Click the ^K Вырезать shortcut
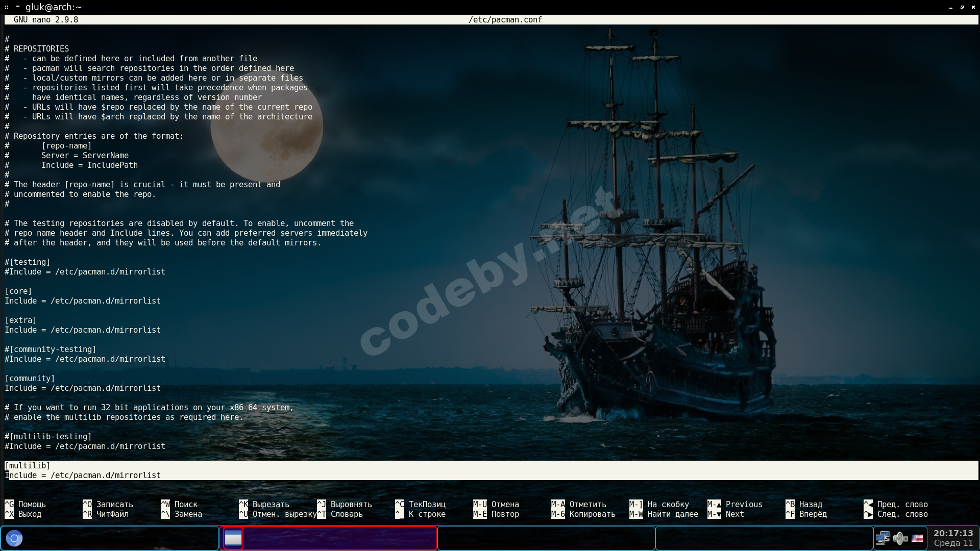 [264, 504]
